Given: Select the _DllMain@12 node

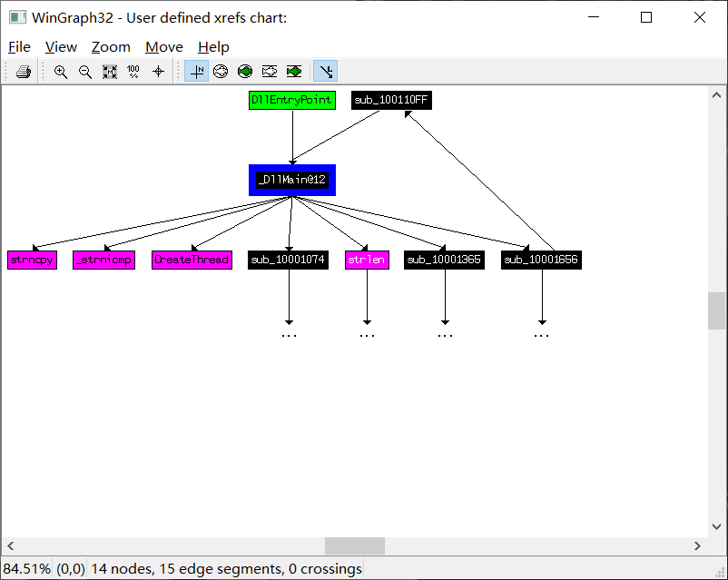Looking at the screenshot, I should [291, 180].
